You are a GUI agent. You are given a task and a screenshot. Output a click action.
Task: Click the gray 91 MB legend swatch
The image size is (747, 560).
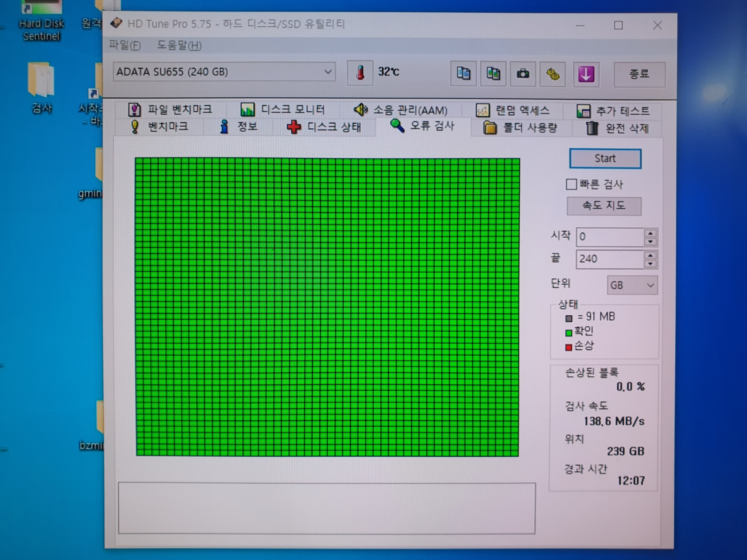(x=569, y=318)
